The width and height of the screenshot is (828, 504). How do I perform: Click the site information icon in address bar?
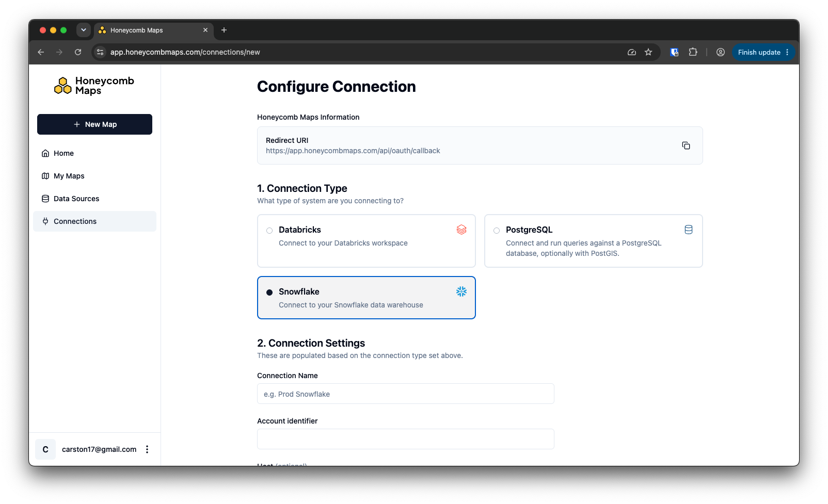[100, 52]
